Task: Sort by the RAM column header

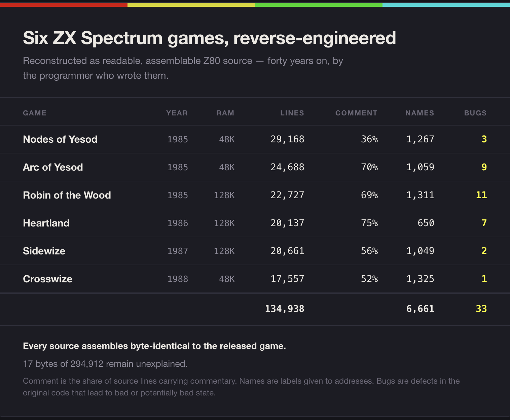Action: (225, 113)
